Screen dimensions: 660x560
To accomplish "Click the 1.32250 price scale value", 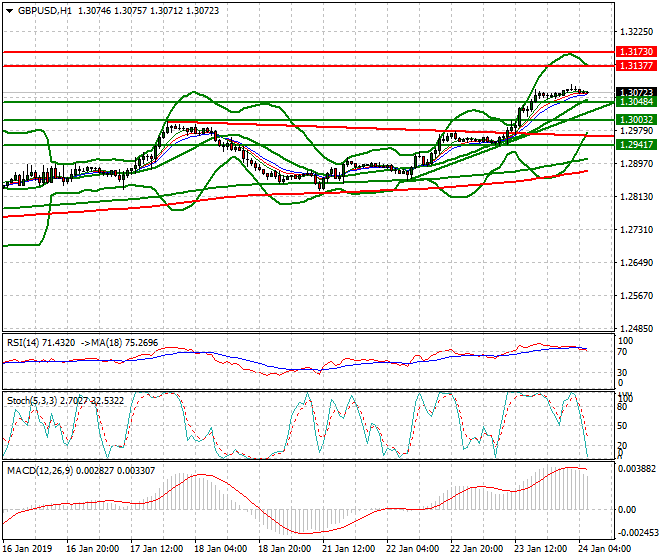I will pyautogui.click(x=636, y=32).
